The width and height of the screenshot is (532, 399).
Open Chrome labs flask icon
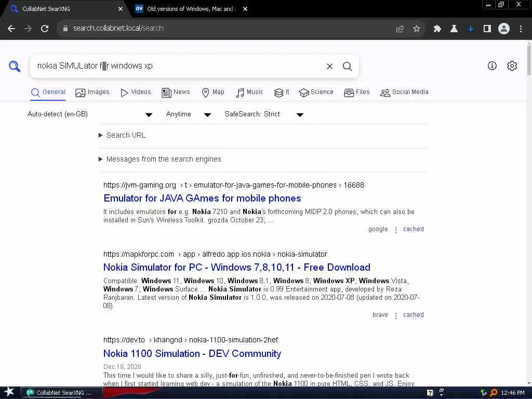[454, 29]
